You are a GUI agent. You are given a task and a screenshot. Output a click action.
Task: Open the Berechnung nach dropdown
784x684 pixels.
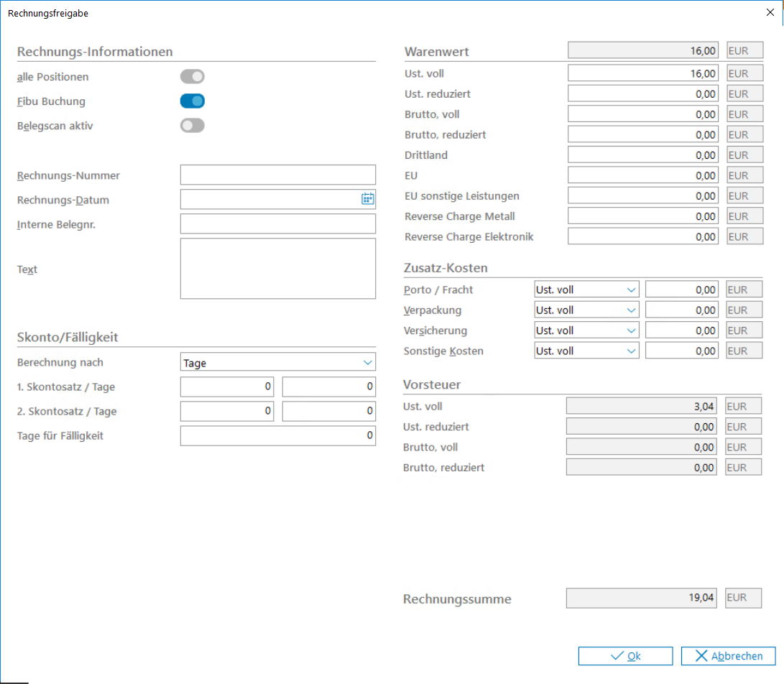(x=277, y=363)
